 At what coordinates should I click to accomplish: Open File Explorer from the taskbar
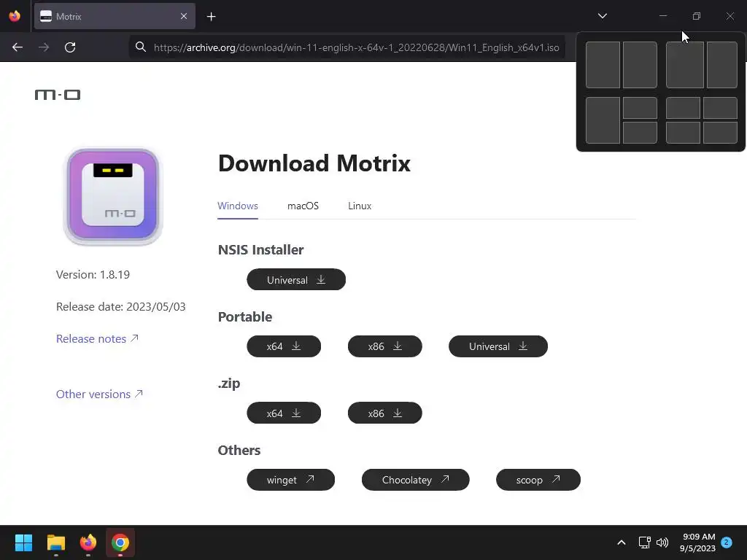[56, 542]
